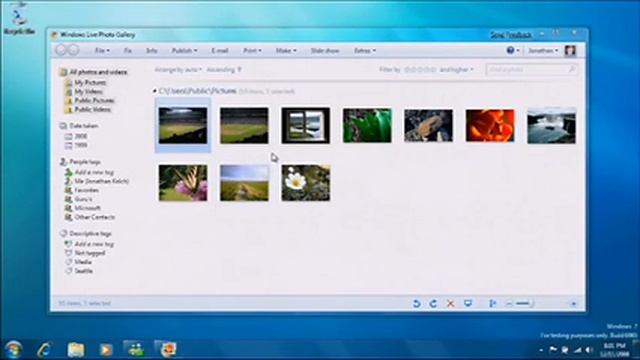The height and width of the screenshot is (360, 640).
Task: Select Me (Jonathan) people tag
Action: (102, 181)
